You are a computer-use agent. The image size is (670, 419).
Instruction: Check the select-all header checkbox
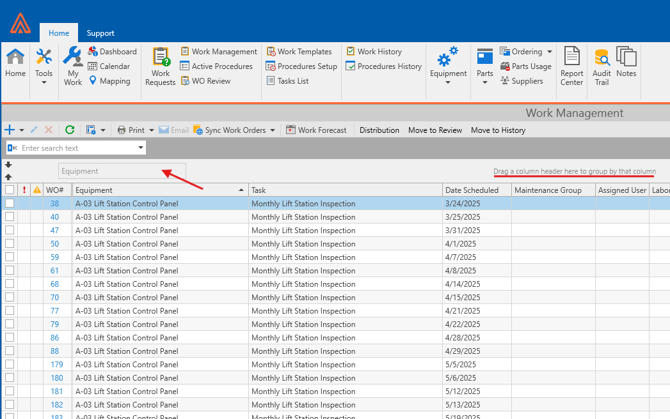9,190
